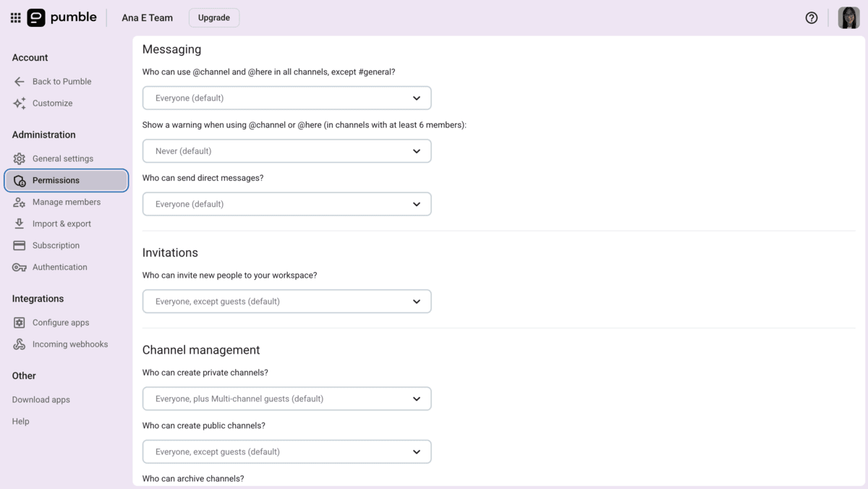
Task: Select Download apps in the sidebar
Action: [x=41, y=399]
